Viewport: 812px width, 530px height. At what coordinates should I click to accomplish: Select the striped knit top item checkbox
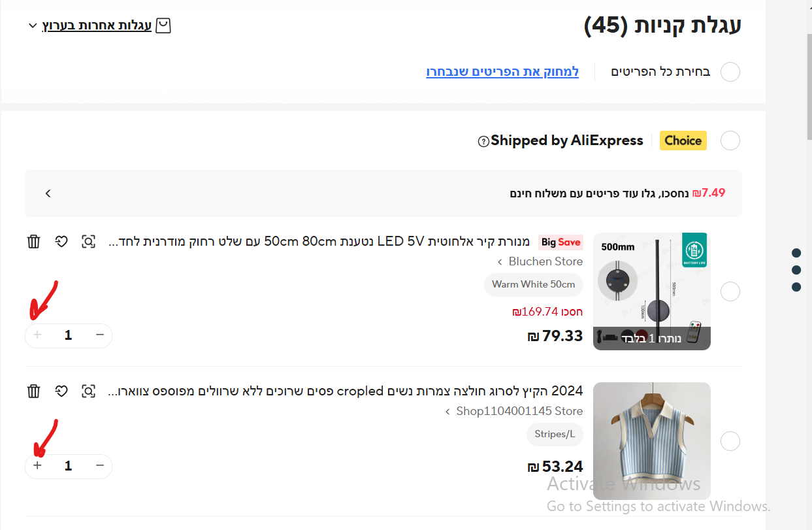point(730,441)
